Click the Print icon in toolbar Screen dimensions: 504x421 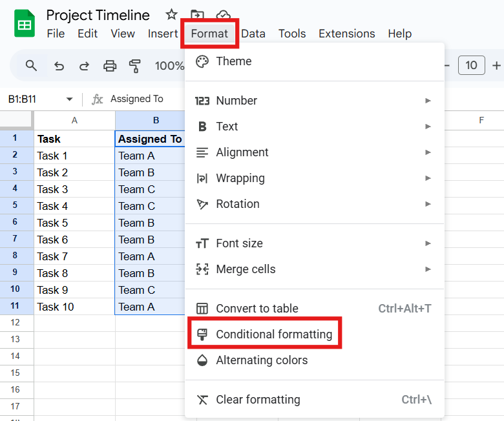[x=110, y=65]
